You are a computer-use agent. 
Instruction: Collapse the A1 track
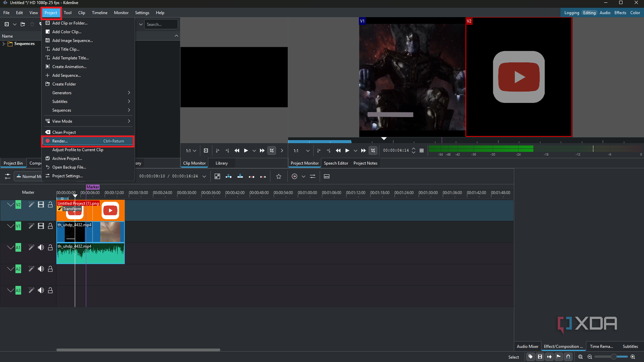click(10, 247)
